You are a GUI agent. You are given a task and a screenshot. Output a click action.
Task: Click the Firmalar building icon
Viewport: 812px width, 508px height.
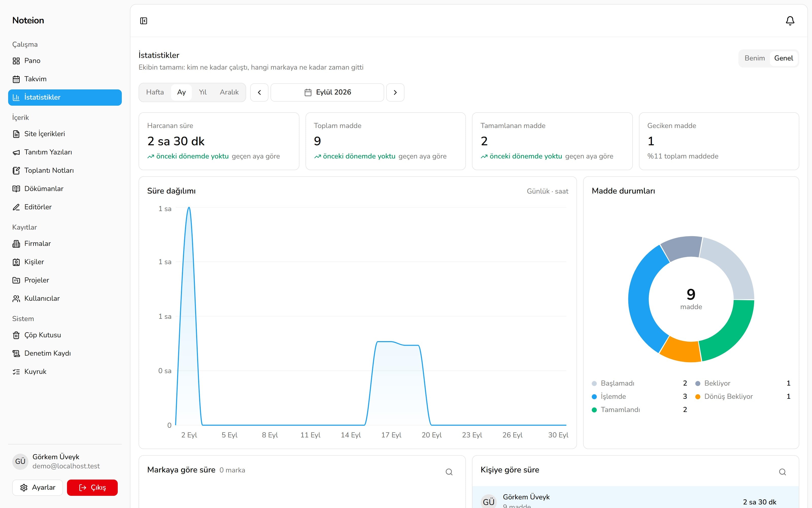tap(16, 244)
